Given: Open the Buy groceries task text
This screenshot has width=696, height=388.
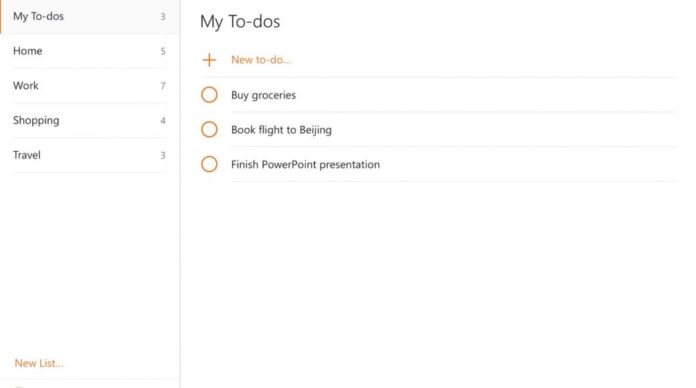Looking at the screenshot, I should 263,95.
